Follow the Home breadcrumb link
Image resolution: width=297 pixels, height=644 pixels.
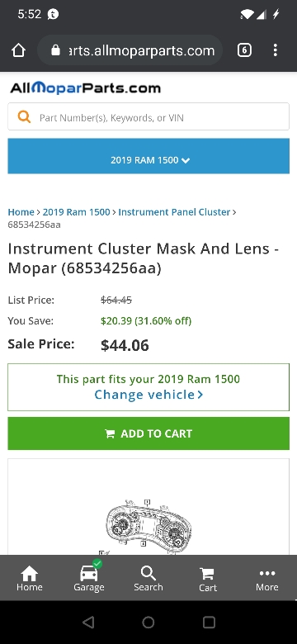coord(21,212)
